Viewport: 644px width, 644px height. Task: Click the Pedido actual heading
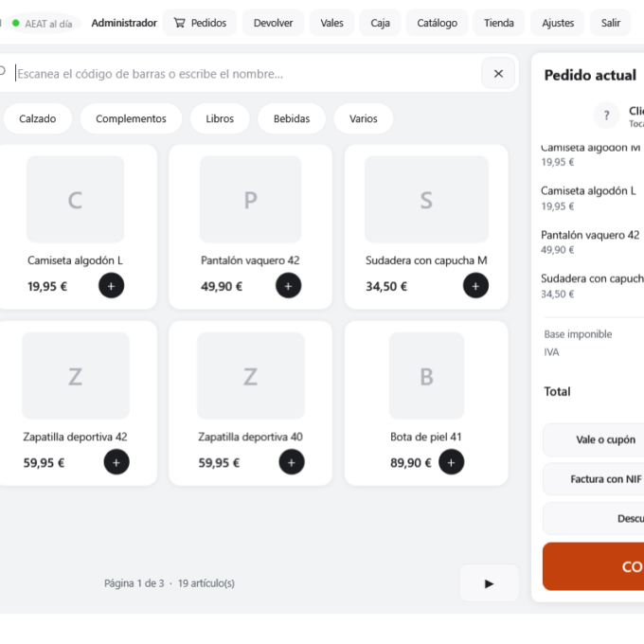click(590, 75)
